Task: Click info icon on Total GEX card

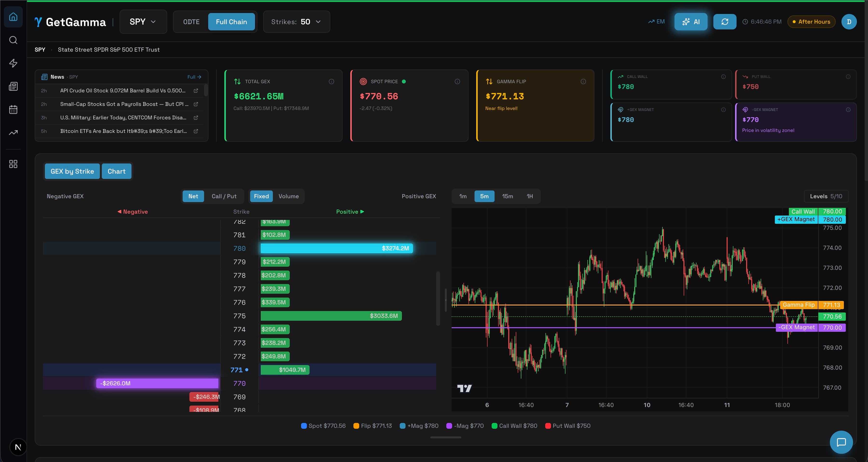Action: 331,82
